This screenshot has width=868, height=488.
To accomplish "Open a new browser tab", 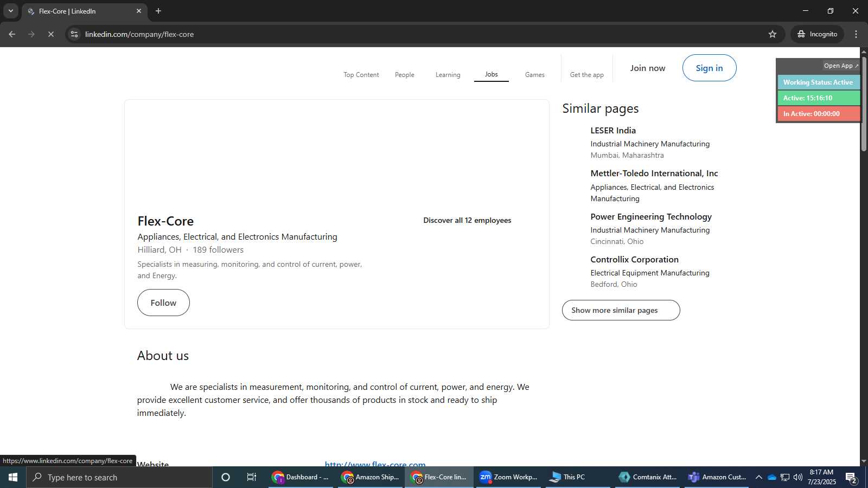I will (158, 11).
